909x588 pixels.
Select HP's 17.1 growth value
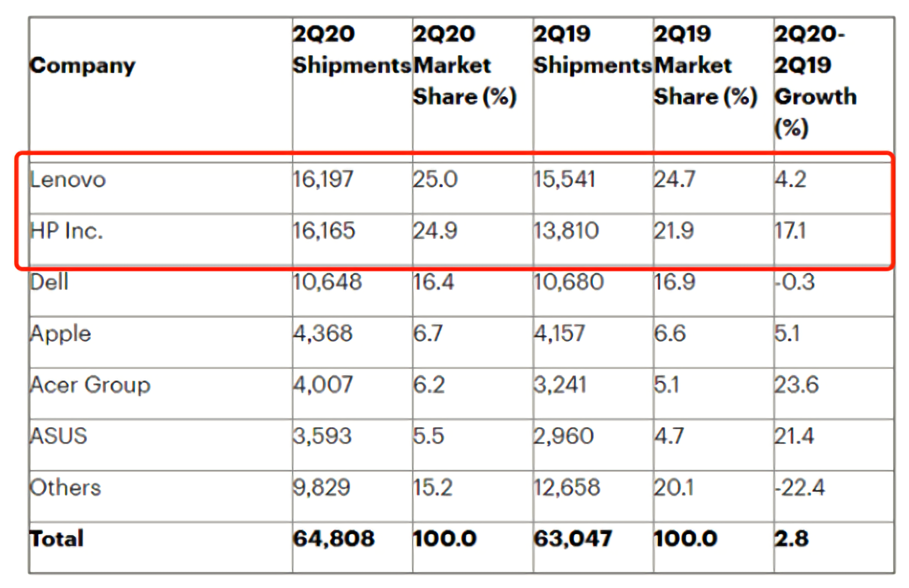(x=790, y=231)
